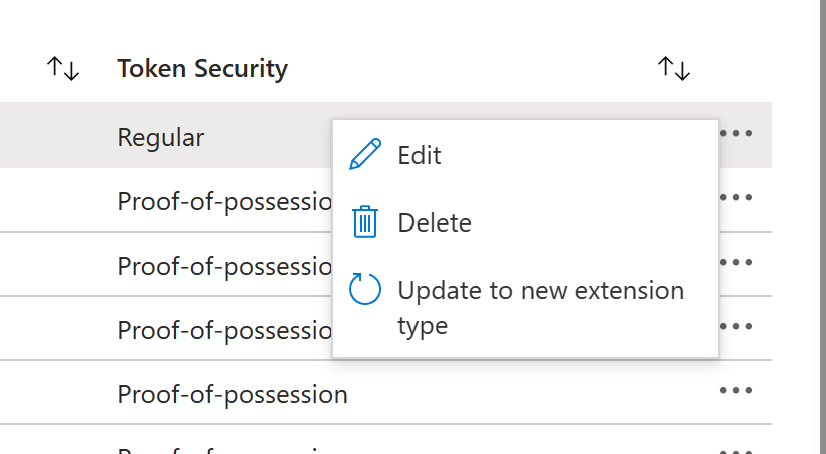826x454 pixels.
Task: Choose Delete from the context menu
Action: [x=434, y=222]
